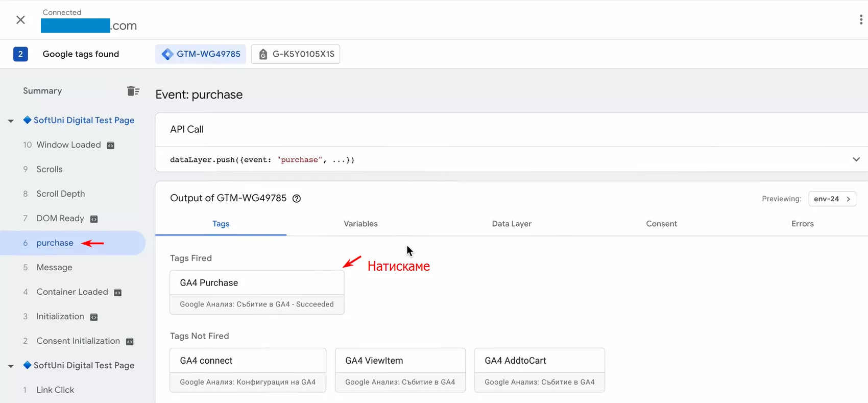Select the Consent Initialization event
The image size is (868, 403).
(x=78, y=341)
